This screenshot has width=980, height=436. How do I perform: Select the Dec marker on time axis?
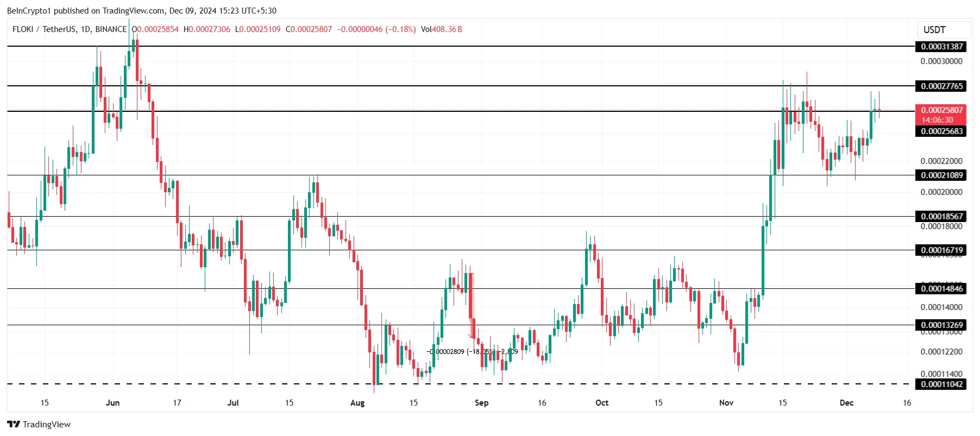click(x=846, y=403)
